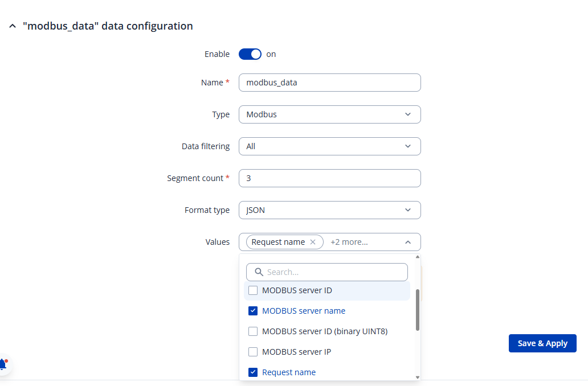Viewport: 588px width, 386px height.
Task: Check MODBUS server ID (binary UINT8) option
Action: click(253, 331)
